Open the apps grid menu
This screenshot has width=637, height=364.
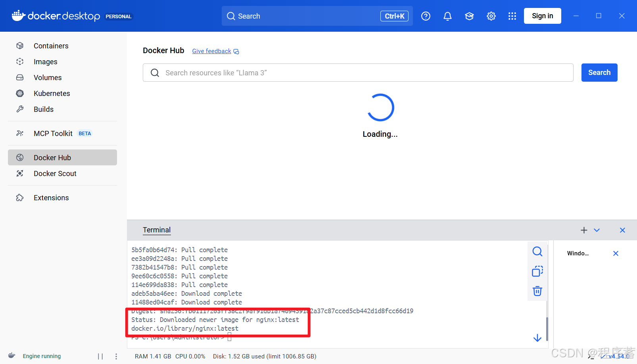point(512,16)
